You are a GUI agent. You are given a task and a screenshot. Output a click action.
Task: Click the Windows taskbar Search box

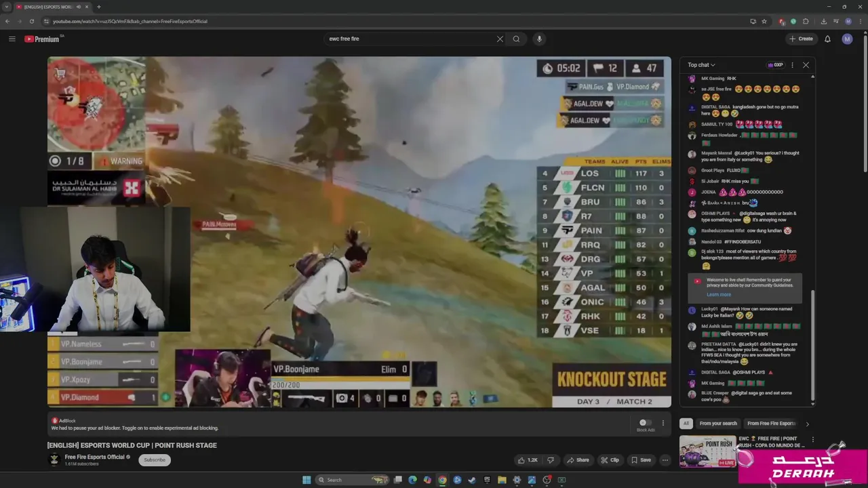click(x=353, y=480)
